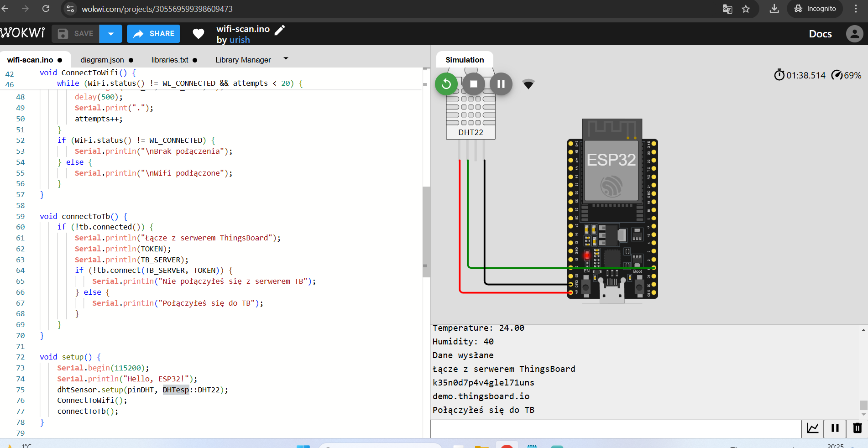Click the Serial.begin(115200) line
This screenshot has height=448, width=868.
point(103,368)
